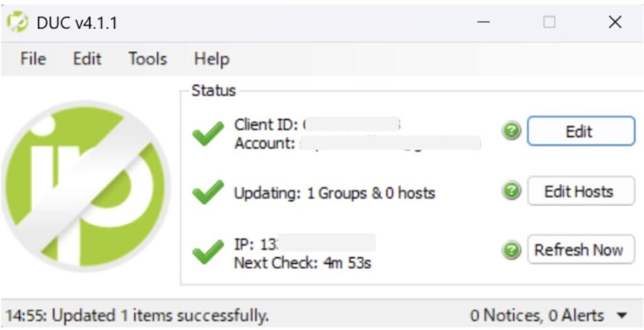Open the Tools menu
644x330 pixels.
148,59
